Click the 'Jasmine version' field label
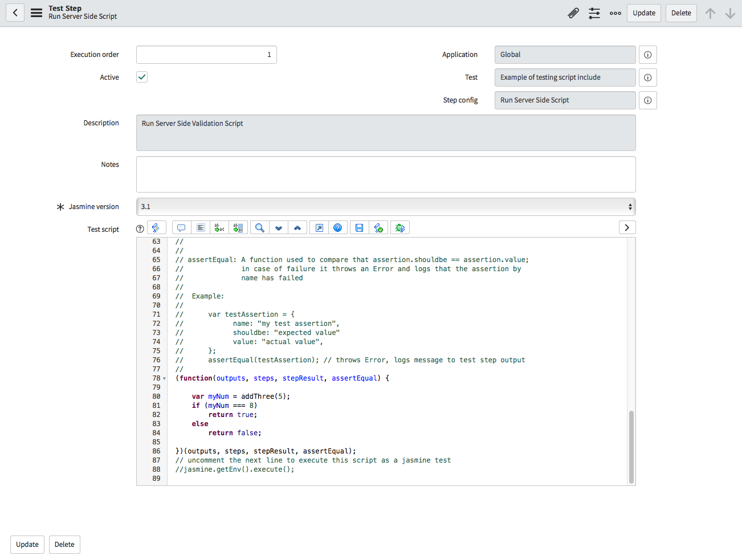This screenshot has width=742, height=560. tap(94, 207)
